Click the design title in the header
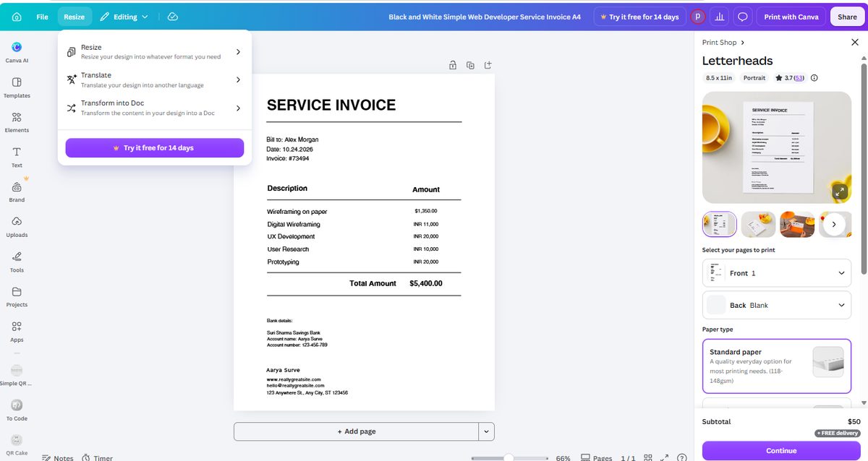 (485, 17)
